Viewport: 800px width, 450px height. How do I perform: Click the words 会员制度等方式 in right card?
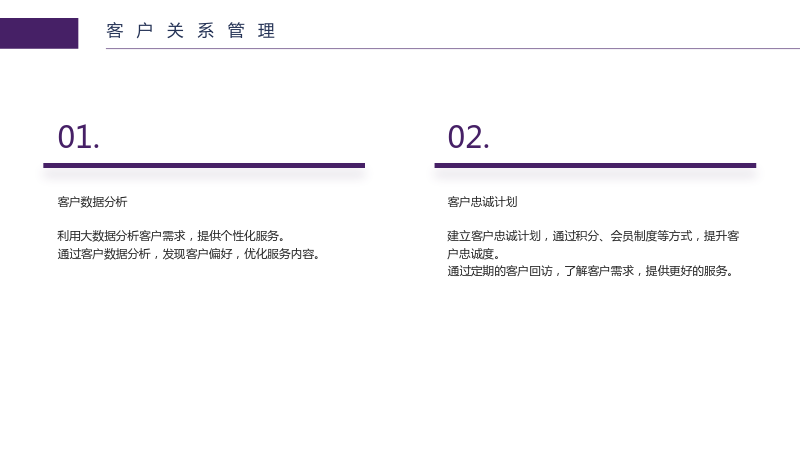coord(652,236)
